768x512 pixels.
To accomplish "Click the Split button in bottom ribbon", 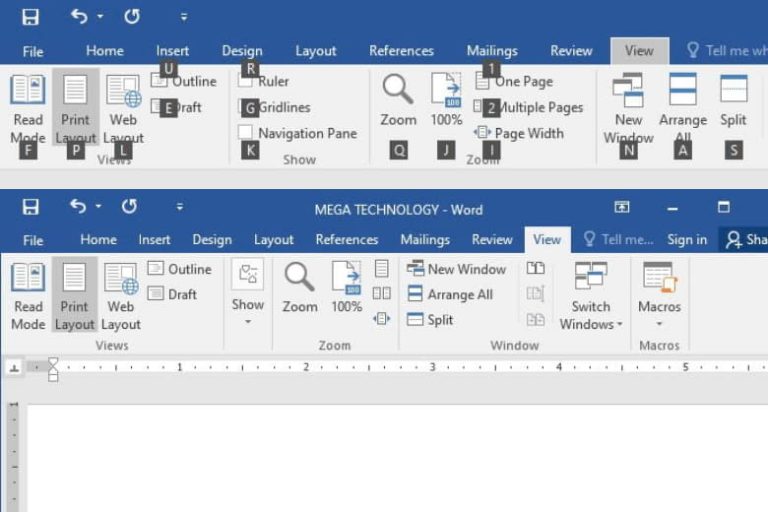I will pos(430,320).
